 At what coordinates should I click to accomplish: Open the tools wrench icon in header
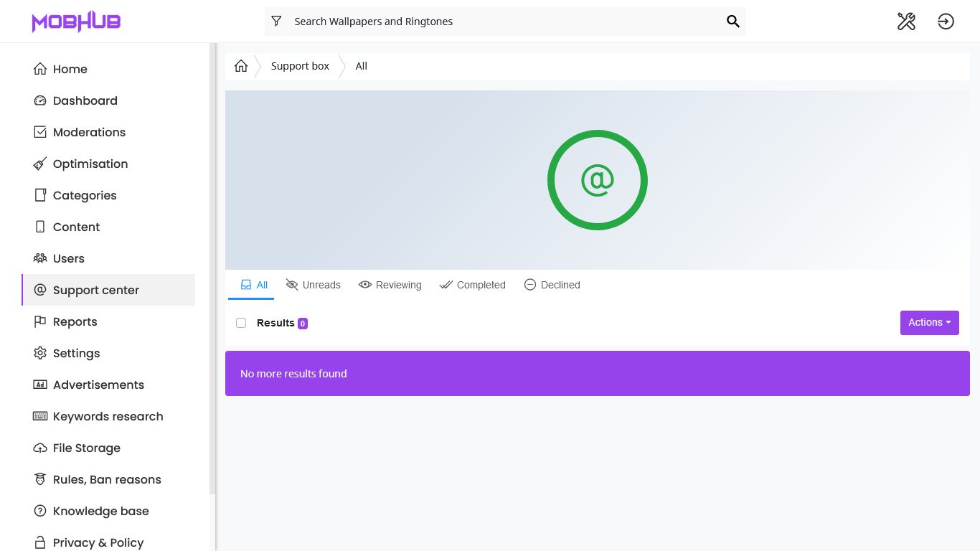click(906, 22)
